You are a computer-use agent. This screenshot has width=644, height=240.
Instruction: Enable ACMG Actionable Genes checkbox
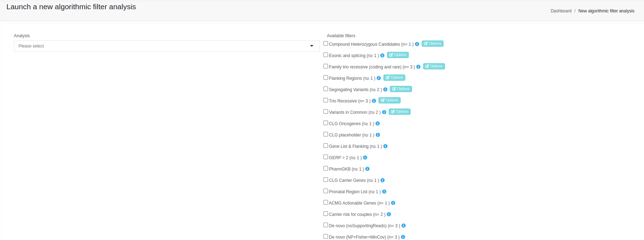[326, 202]
